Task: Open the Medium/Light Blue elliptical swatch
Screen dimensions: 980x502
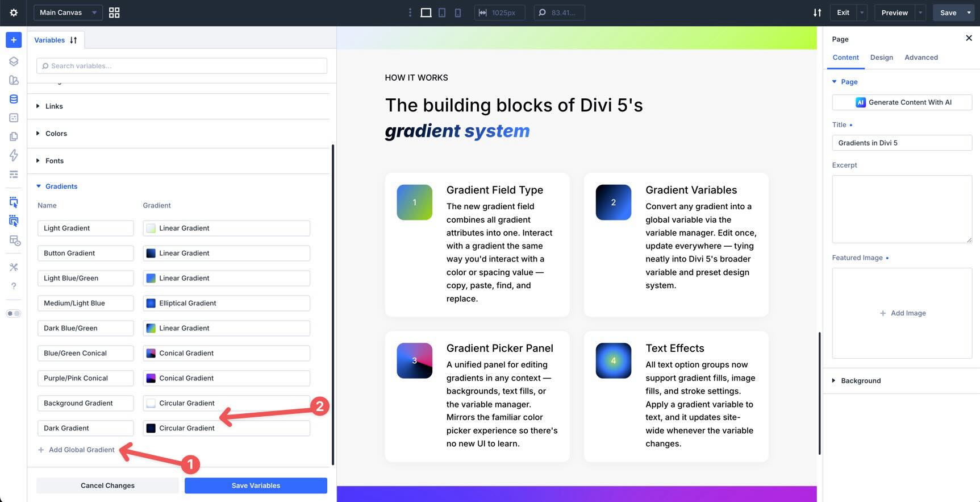Action: point(151,303)
